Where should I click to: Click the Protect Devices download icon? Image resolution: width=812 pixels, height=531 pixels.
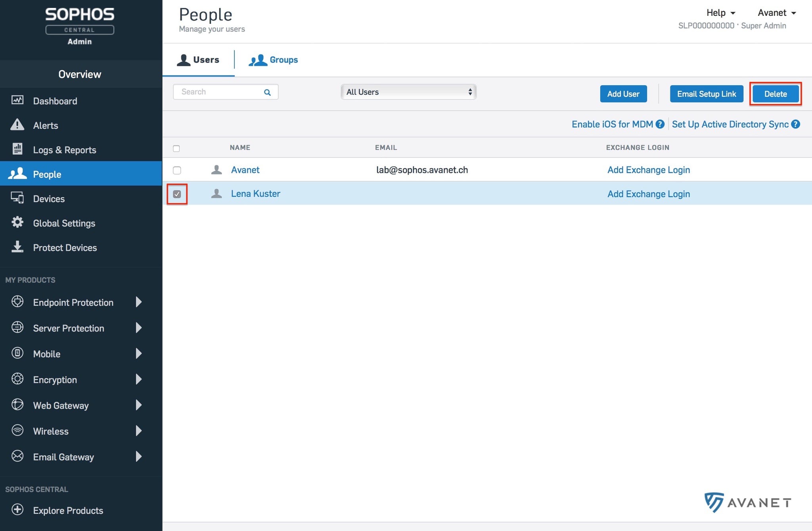click(17, 247)
